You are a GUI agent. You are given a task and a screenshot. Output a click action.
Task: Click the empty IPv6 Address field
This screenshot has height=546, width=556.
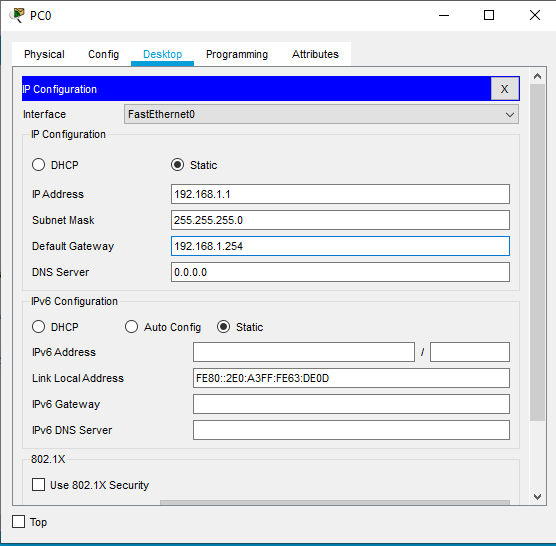click(x=304, y=352)
